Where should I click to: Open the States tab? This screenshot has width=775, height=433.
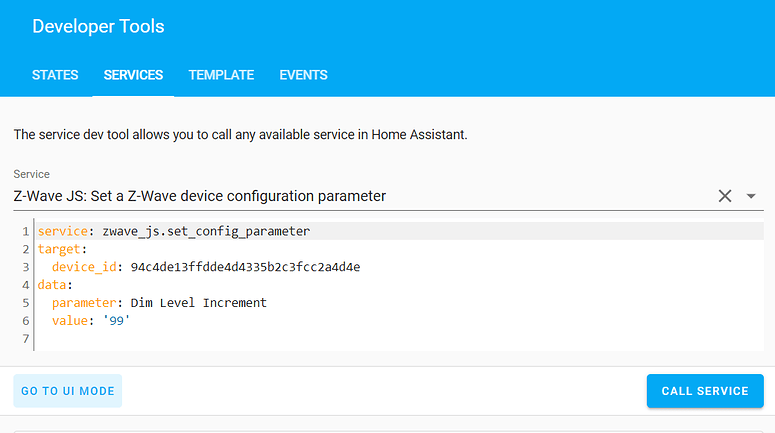point(55,75)
